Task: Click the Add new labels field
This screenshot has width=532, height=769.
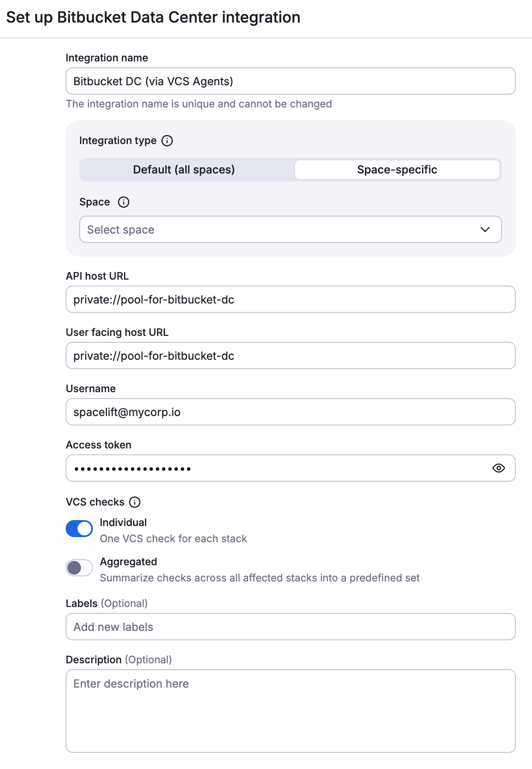Action: point(291,627)
